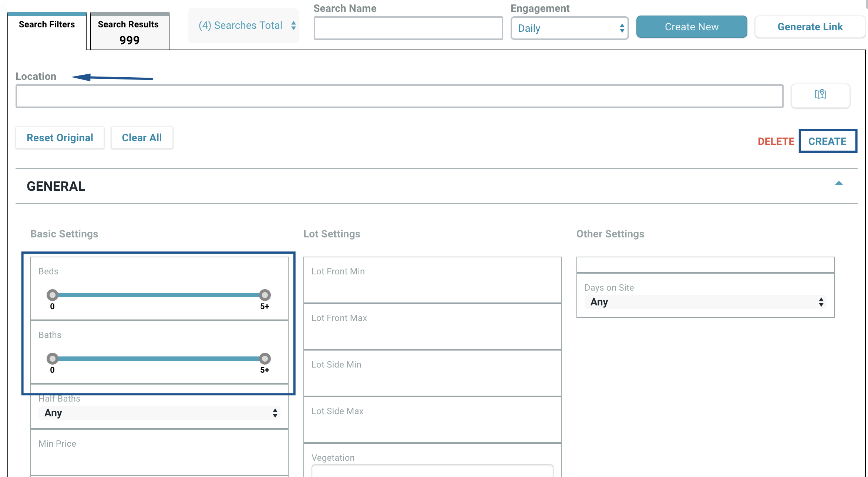Screen dimensions: 868x477
Task: Click into the Search Name field
Action: [x=408, y=28]
